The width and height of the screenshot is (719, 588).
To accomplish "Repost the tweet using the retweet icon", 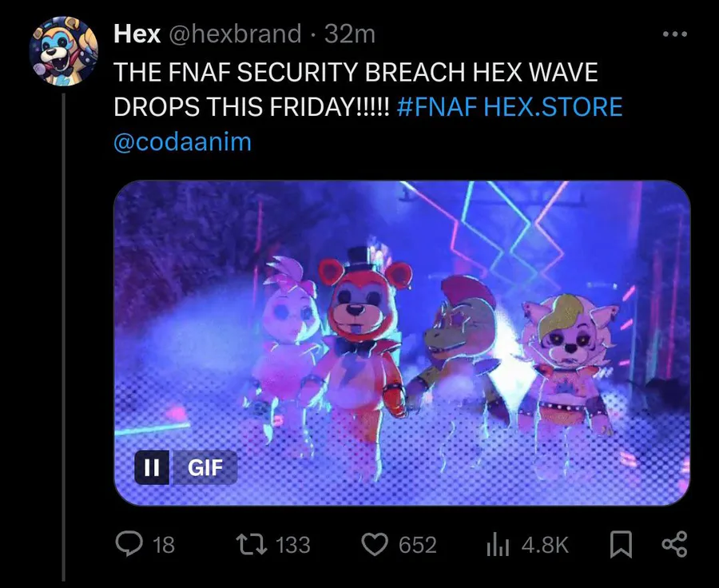I will [251, 544].
